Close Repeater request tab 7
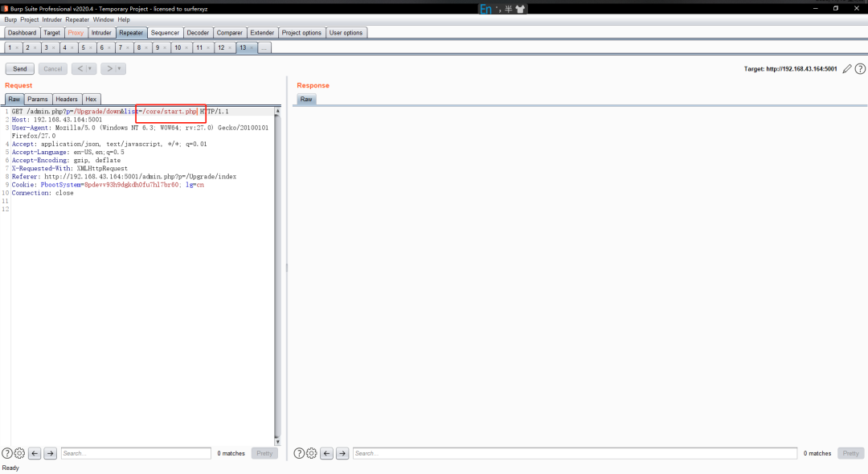The image size is (868, 474). click(128, 47)
